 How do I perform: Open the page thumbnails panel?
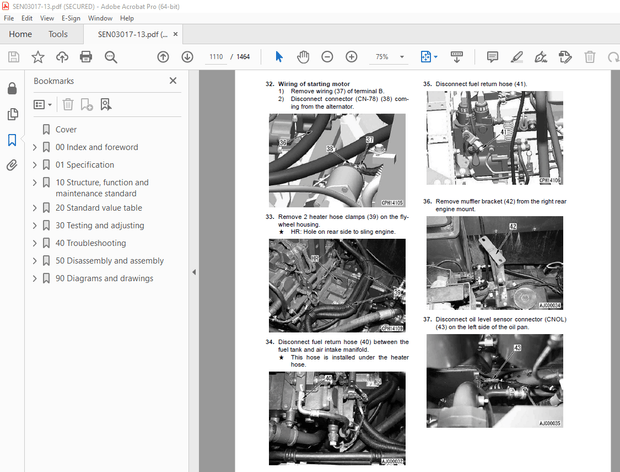click(12, 114)
